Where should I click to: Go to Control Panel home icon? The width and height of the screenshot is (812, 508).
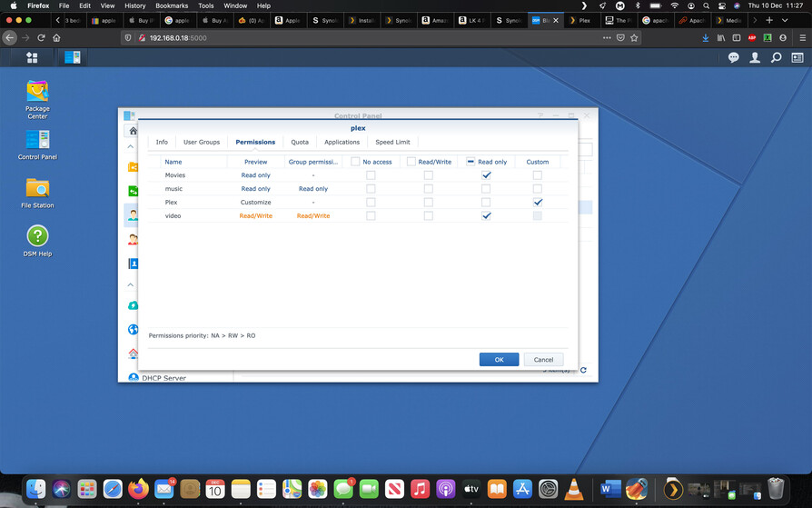point(134,131)
